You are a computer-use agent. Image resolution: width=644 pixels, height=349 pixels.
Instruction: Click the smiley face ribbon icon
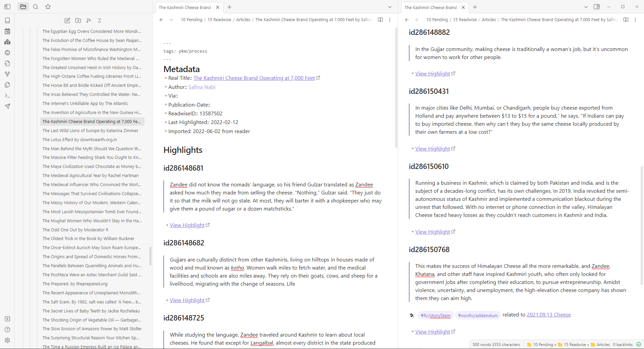tap(7, 53)
